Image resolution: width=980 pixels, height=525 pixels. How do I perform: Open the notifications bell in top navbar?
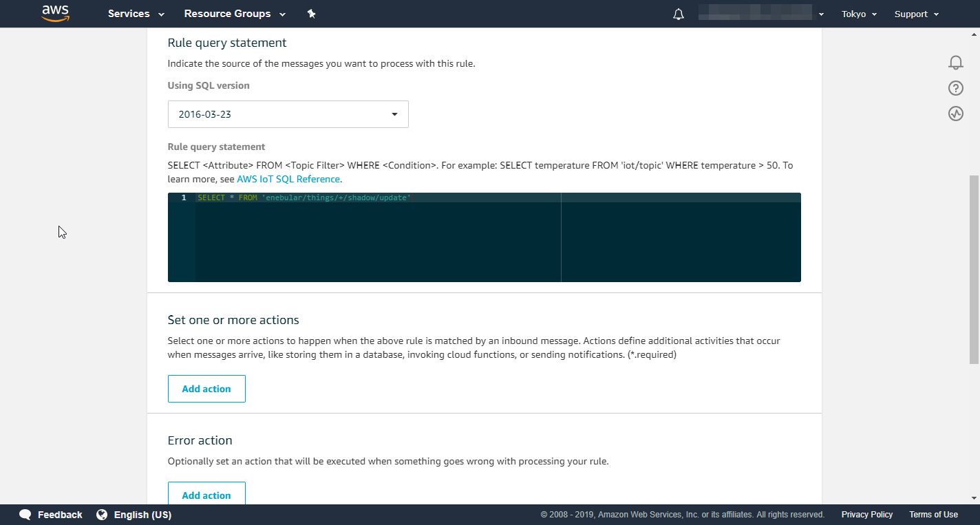[x=679, y=14]
